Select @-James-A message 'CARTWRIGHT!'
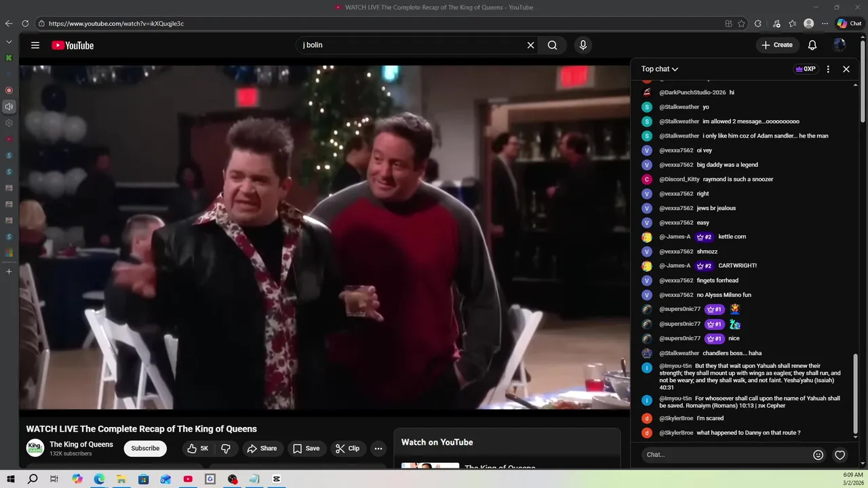This screenshot has width=868, height=488. pos(737,266)
